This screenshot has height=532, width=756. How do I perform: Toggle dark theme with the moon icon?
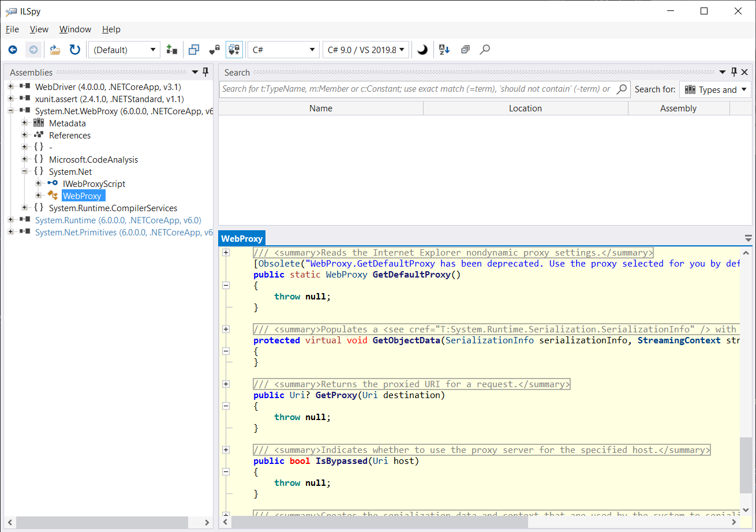point(422,50)
